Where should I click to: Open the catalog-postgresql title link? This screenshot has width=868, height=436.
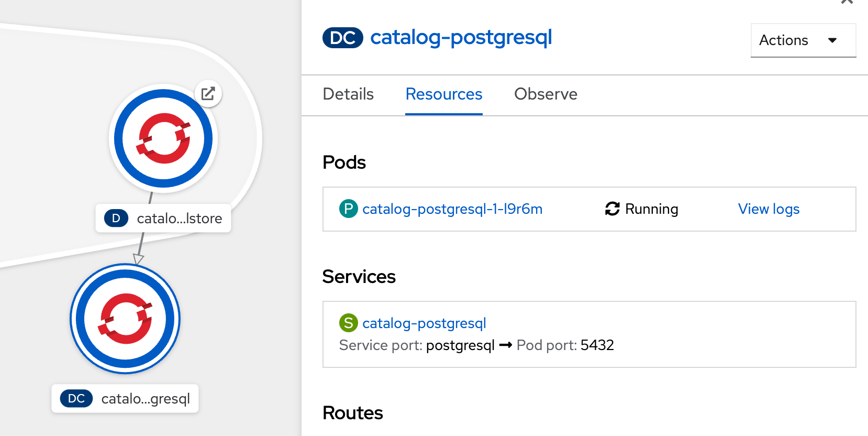click(x=461, y=38)
